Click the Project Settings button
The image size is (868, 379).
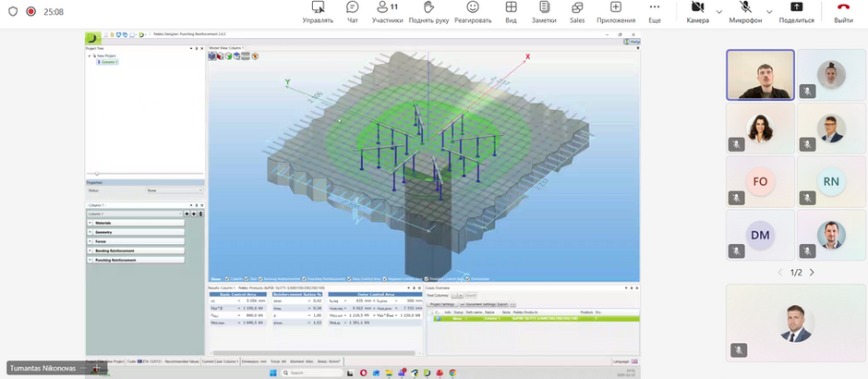point(441,304)
